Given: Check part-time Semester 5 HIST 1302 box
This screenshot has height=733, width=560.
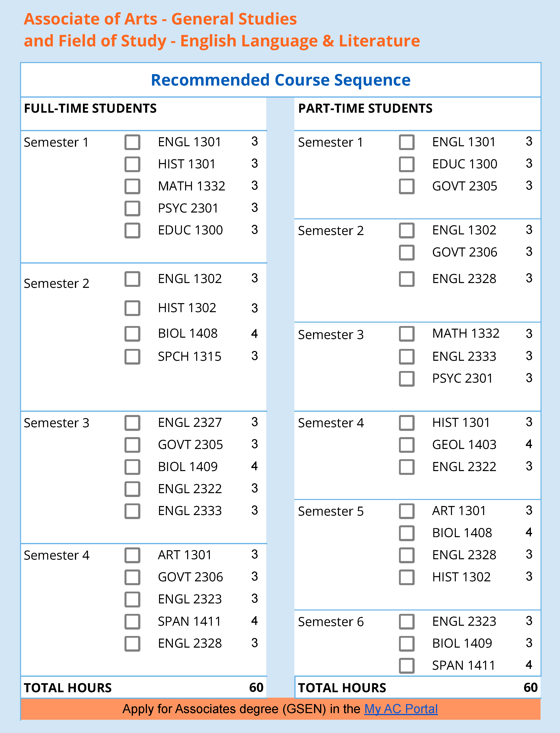Looking at the screenshot, I should tap(407, 577).
